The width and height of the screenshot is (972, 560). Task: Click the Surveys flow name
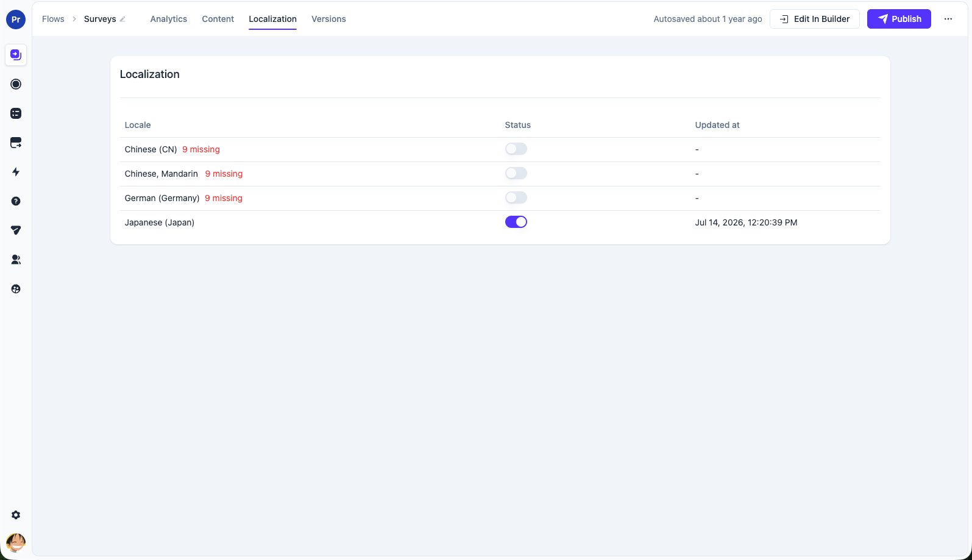[x=100, y=19]
